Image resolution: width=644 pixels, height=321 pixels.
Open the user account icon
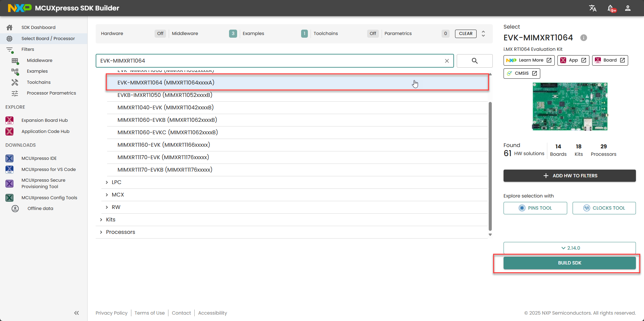pyautogui.click(x=628, y=8)
